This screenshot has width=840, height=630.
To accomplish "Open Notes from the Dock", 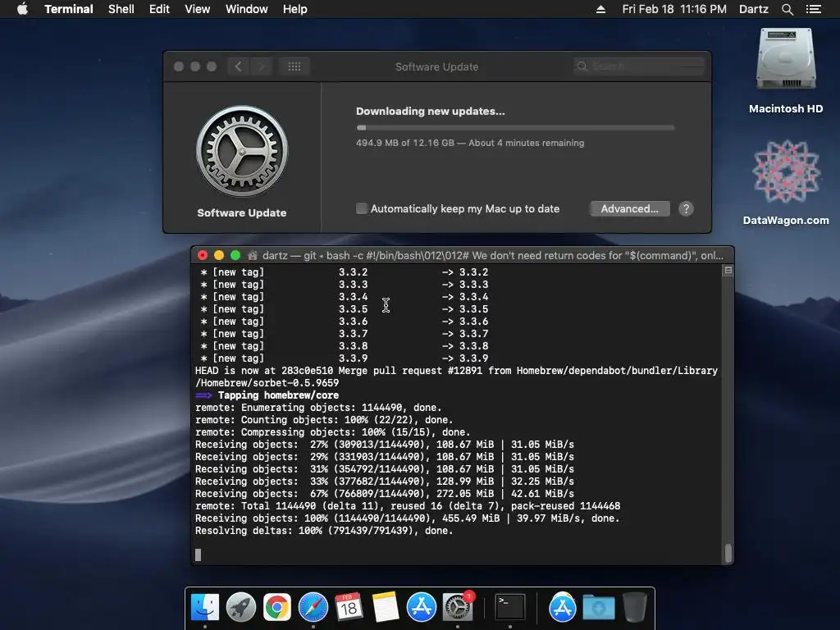I will pos(386,608).
